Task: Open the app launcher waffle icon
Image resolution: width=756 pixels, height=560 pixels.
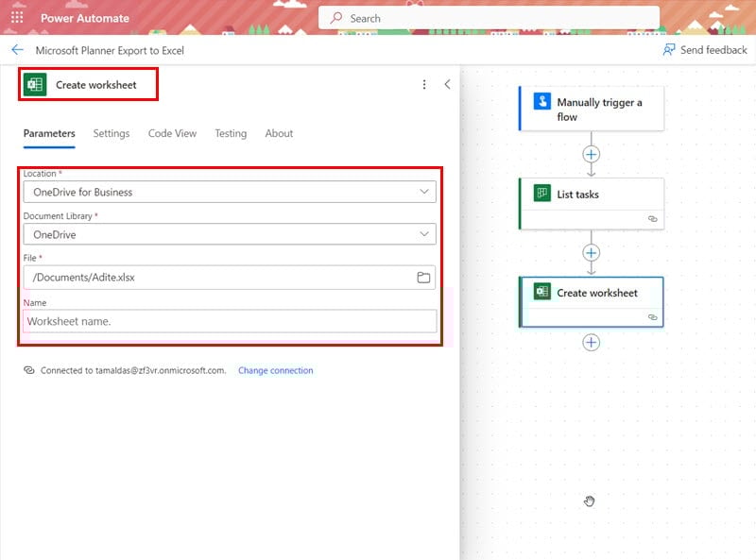Action: coord(17,18)
